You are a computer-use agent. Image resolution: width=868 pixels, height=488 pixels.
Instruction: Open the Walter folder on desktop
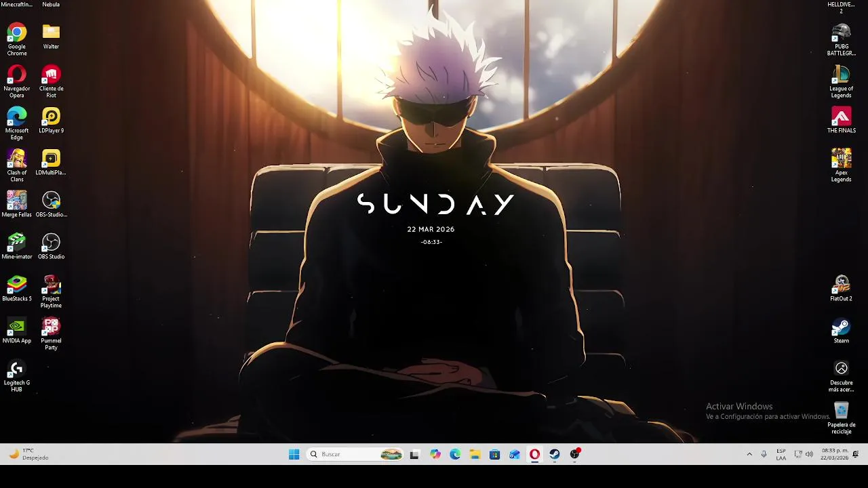tap(51, 37)
